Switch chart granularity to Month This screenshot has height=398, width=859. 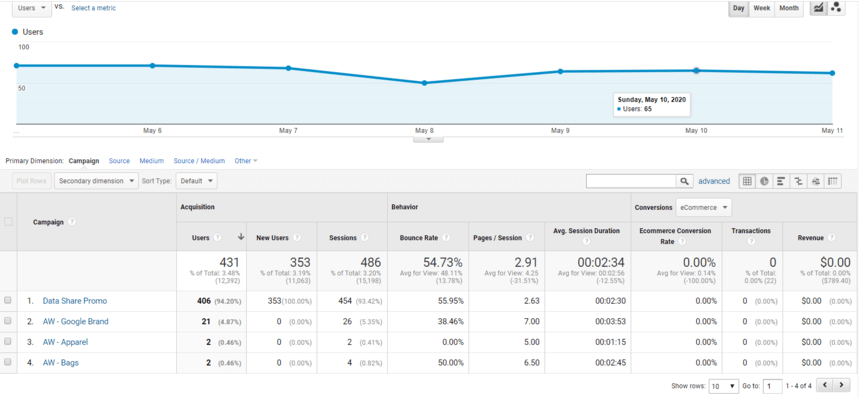[789, 8]
